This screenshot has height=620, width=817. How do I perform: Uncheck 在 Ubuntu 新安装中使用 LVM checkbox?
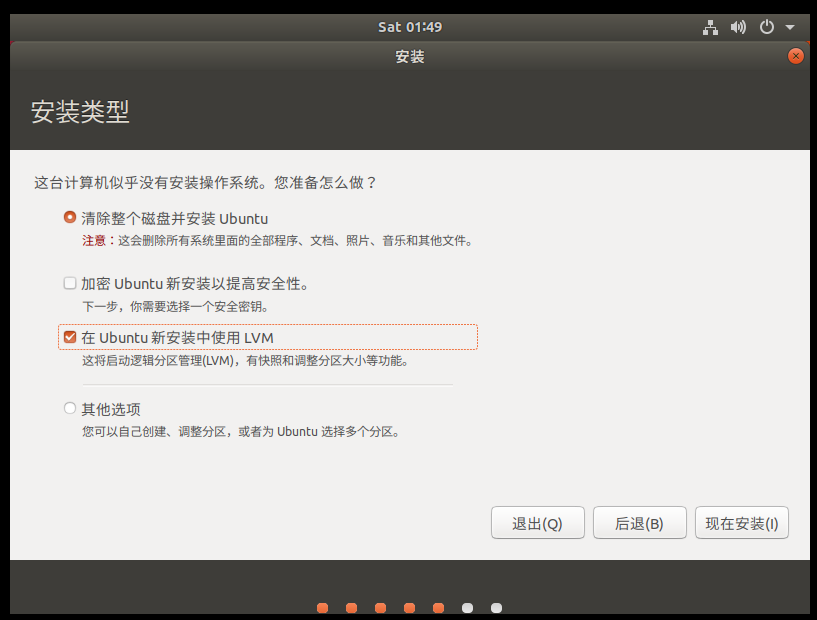(x=70, y=337)
